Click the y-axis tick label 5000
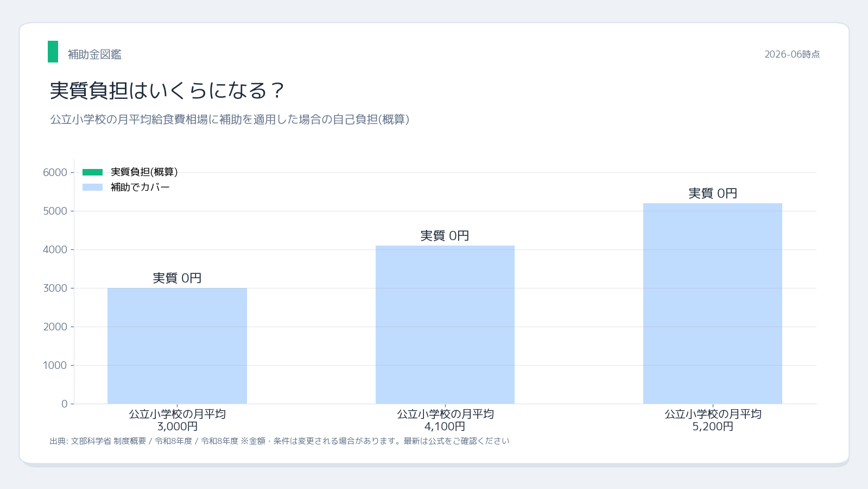This screenshot has width=868, height=489. point(55,211)
